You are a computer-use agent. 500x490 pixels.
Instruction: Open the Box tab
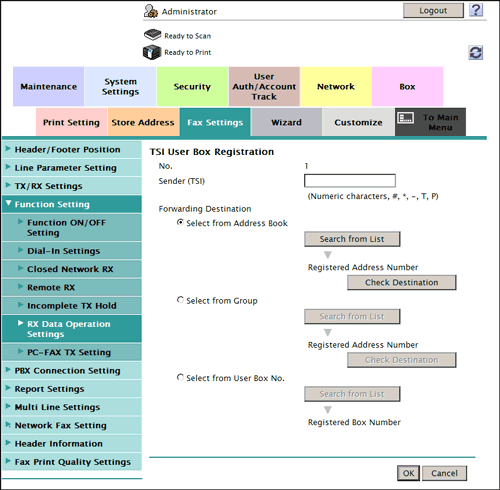point(407,87)
